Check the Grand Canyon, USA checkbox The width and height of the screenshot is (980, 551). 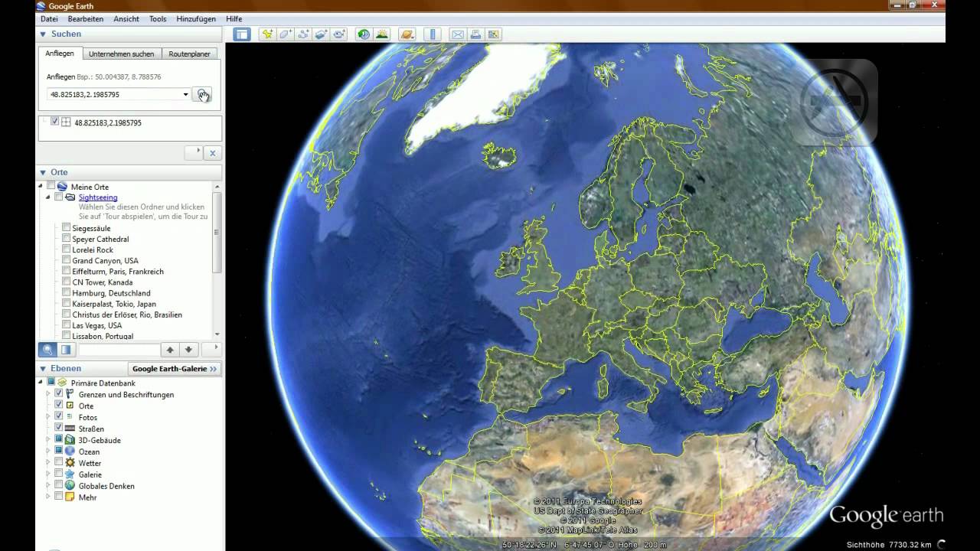point(66,260)
